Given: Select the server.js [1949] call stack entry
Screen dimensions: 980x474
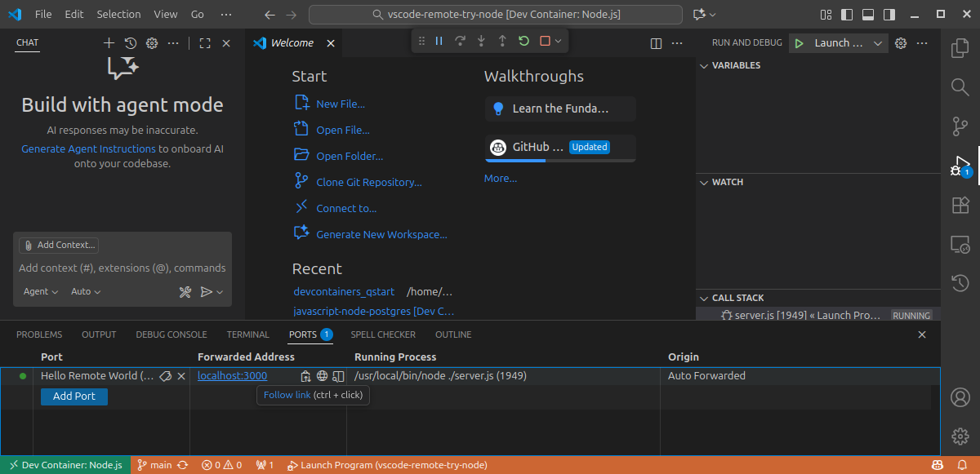Looking at the screenshot, I should point(818,315).
